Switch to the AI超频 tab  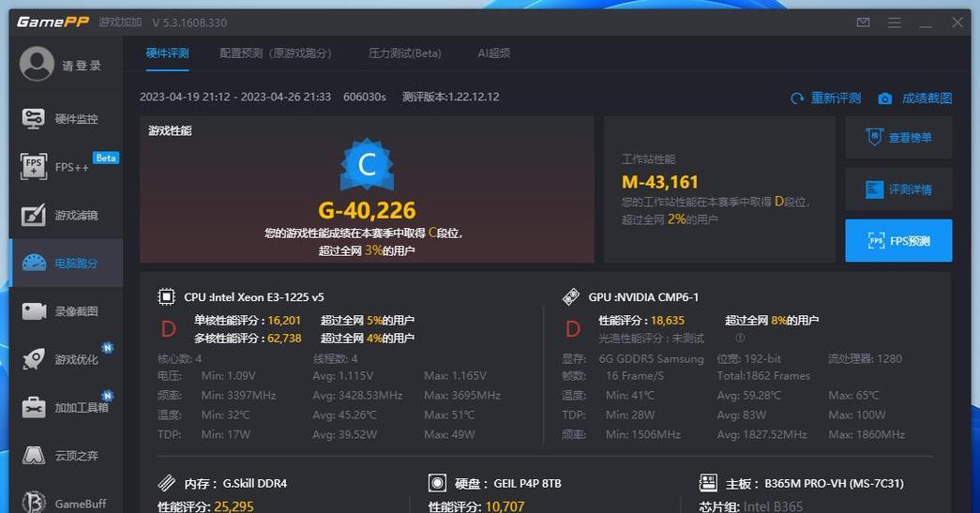(x=493, y=53)
